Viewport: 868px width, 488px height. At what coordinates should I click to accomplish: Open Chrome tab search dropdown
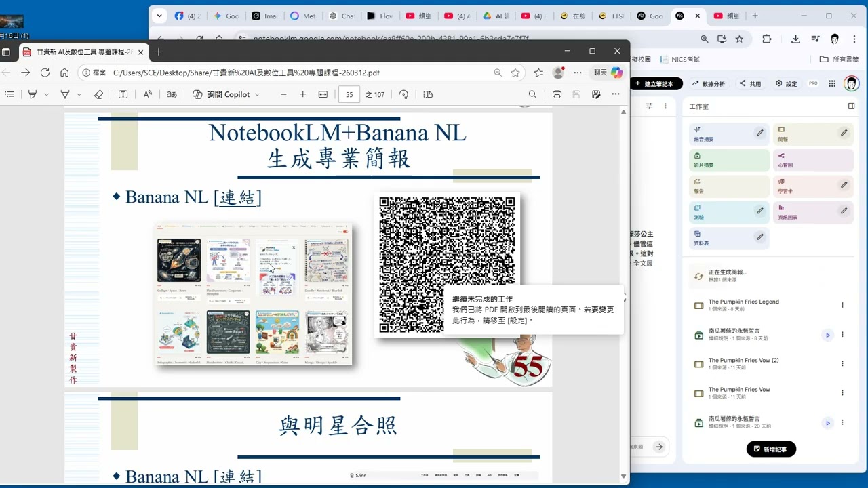159,16
